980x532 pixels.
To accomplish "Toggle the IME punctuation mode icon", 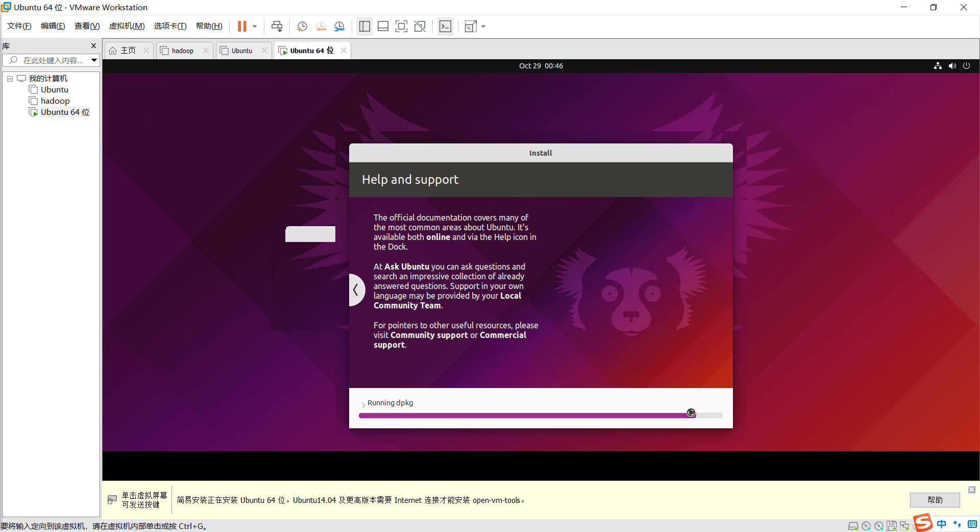I will click(957, 524).
